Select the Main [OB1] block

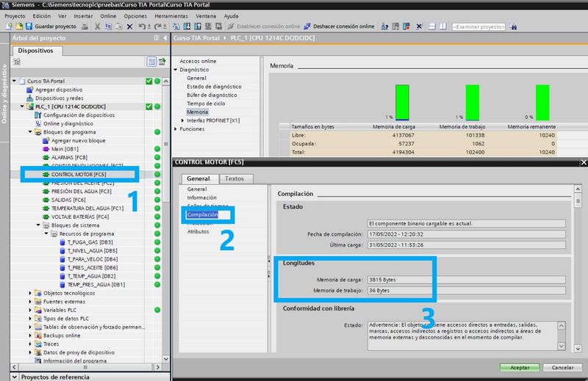[65, 148]
